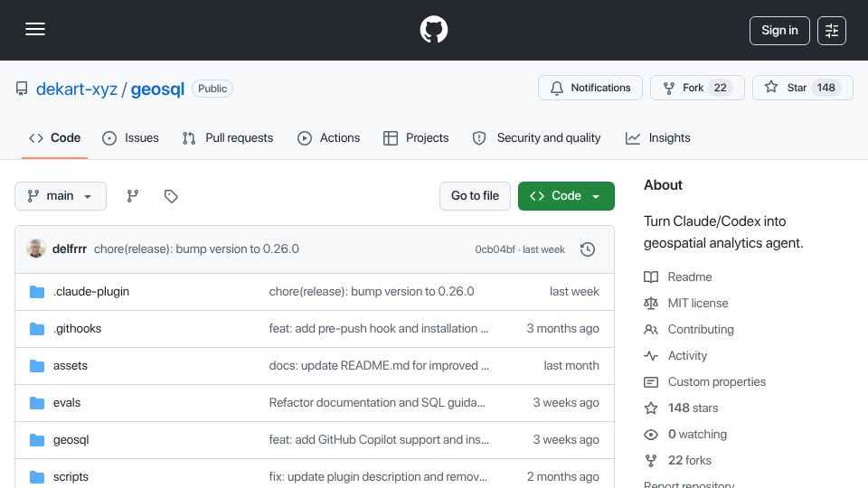Click the Custom properties note icon
Screen dimensions: 868x488
pos(651,381)
